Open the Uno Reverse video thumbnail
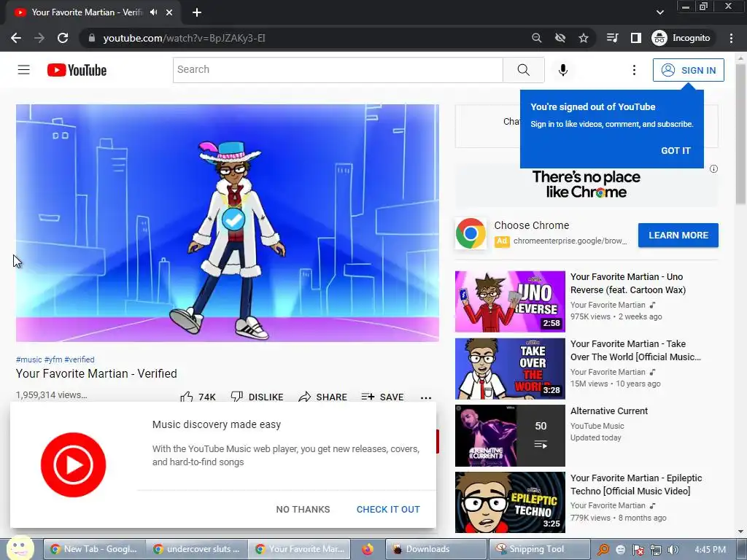This screenshot has width=747, height=560. [x=510, y=301]
